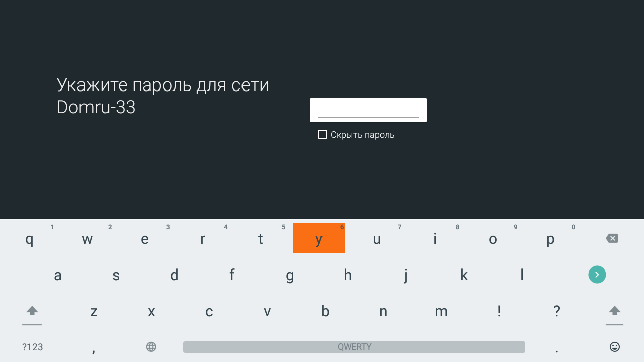Enable the Скрыть пароль checkbox
The image size is (644, 362).
323,134
